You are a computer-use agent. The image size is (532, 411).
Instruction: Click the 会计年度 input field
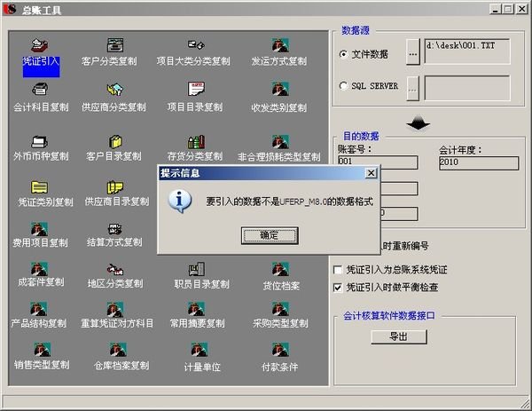[x=479, y=162]
